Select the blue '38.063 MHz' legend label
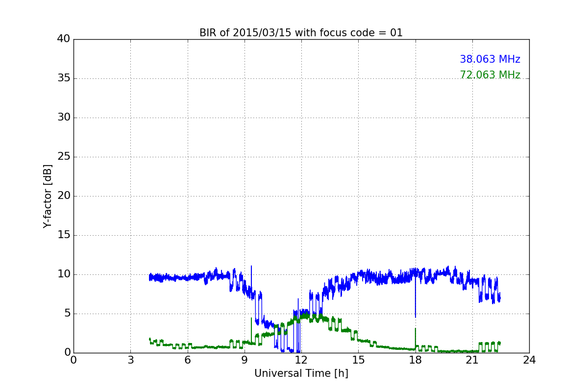 (490, 59)
